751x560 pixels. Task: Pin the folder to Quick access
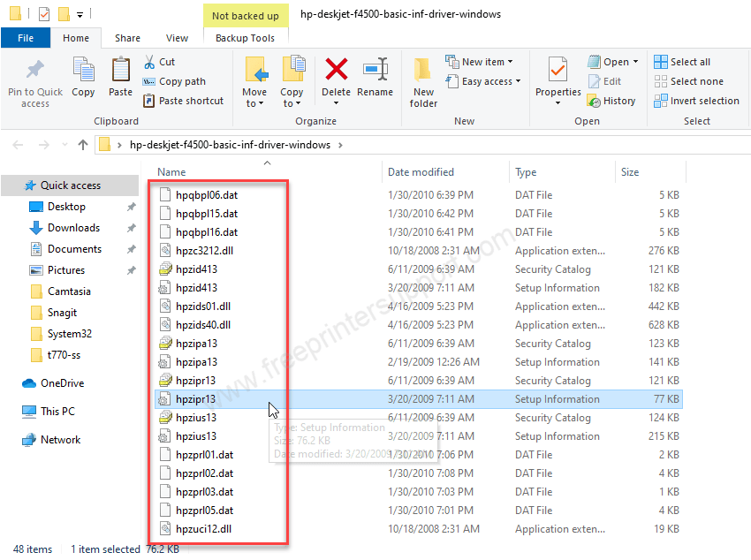tap(35, 83)
